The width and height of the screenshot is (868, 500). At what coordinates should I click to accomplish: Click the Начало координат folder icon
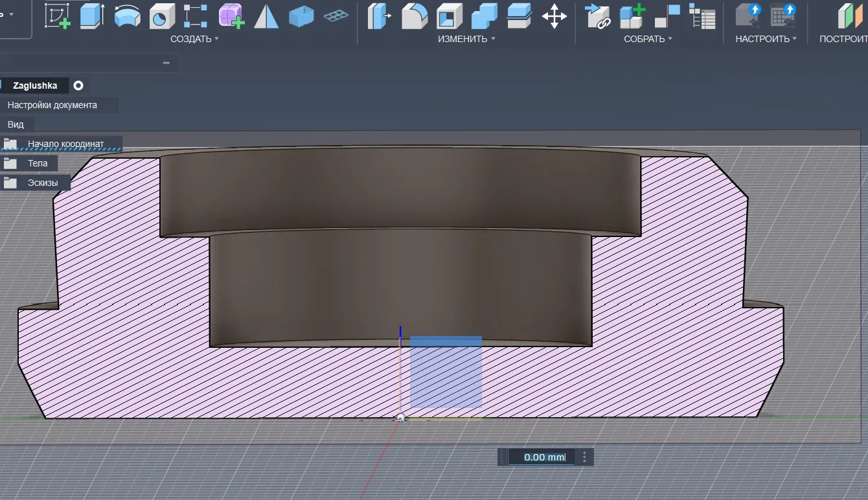point(10,143)
